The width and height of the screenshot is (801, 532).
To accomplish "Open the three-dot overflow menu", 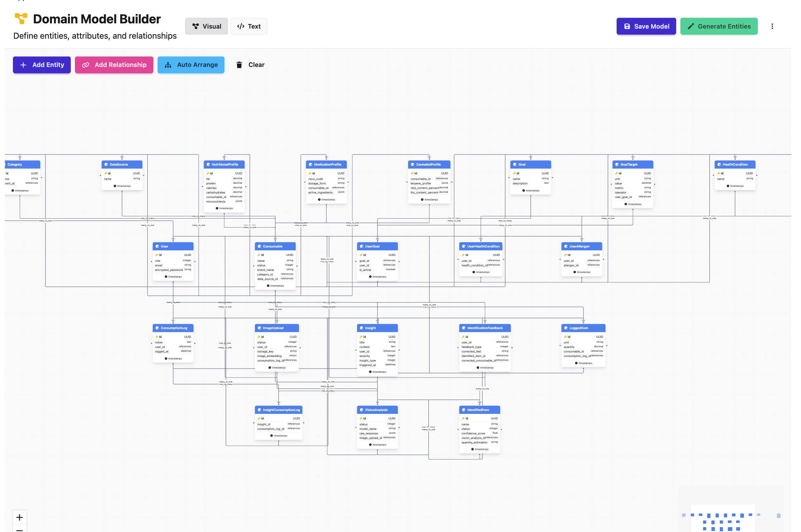I will pos(772,26).
